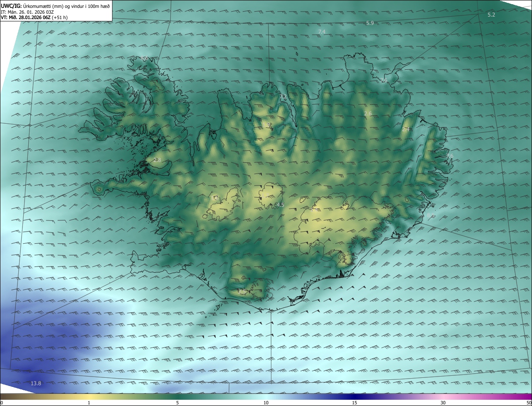Image resolution: width=532 pixels, height=406 pixels.
Task: Click the 4.5 value label on the map
Action: tap(280, 205)
